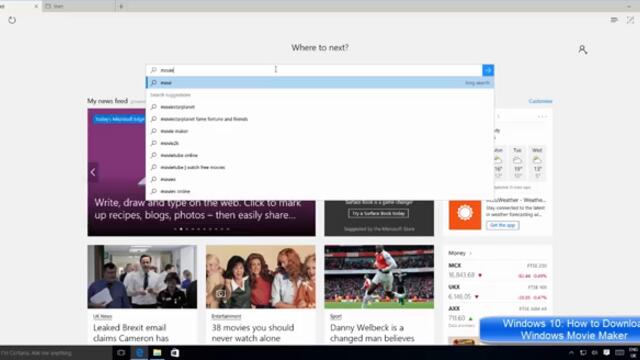Click the tab list dropdown arrow
This screenshot has width=640, height=360.
pos(629,6)
